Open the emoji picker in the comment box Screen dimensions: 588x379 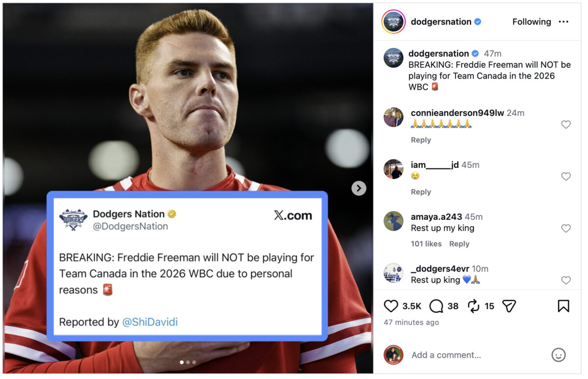click(x=558, y=355)
